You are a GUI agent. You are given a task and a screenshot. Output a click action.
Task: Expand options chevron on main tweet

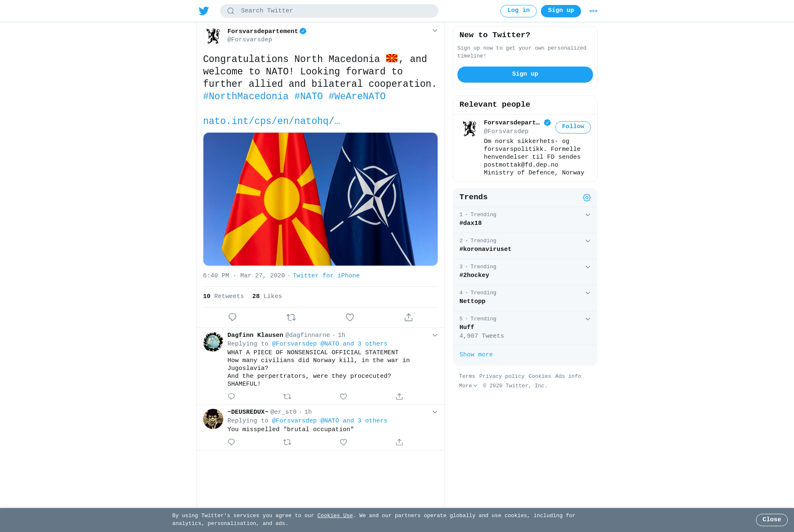tap(435, 31)
